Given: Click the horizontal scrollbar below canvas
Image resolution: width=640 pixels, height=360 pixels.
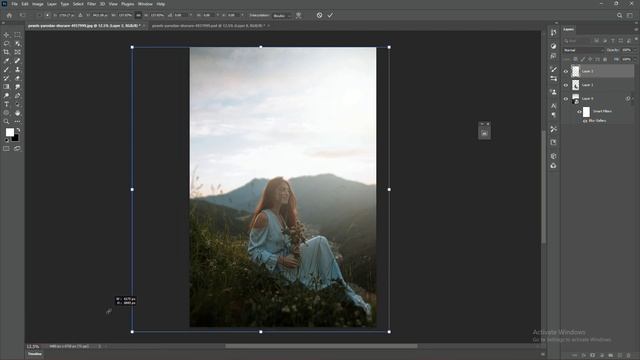Looking at the screenshot, I should pyautogui.click(x=321, y=346).
